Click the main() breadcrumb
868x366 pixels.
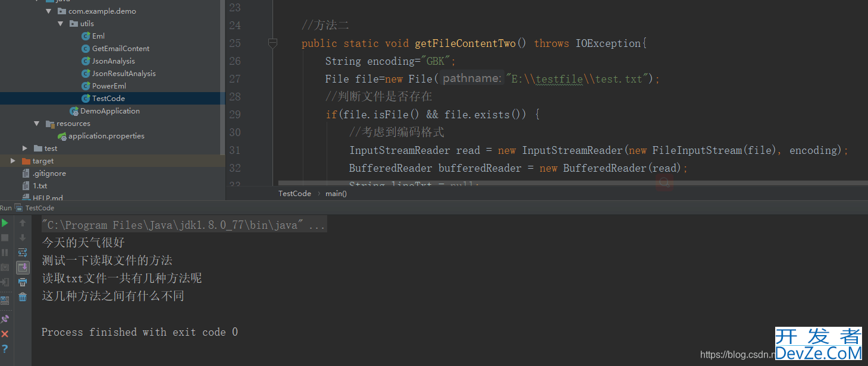point(336,194)
